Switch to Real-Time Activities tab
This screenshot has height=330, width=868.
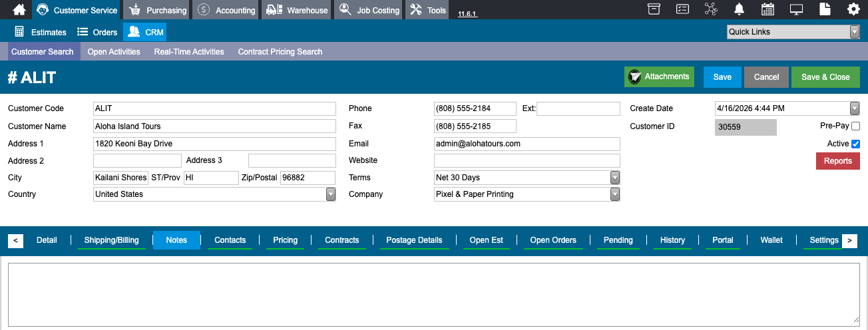[x=189, y=52]
